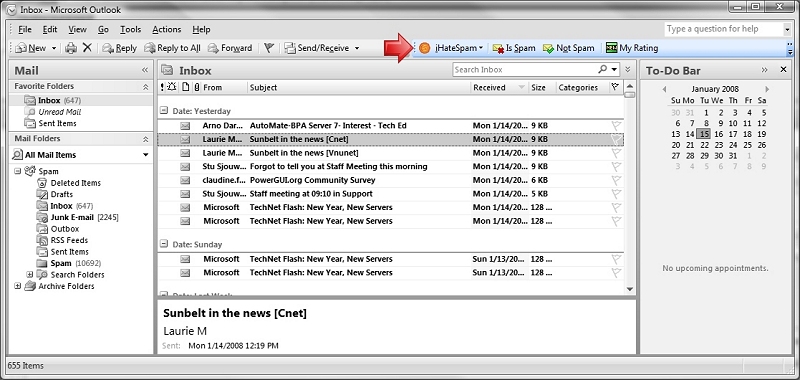The width and height of the screenshot is (800, 380).
Task: Flag the PowerGUI.org Community Survey message
Action: click(x=616, y=180)
